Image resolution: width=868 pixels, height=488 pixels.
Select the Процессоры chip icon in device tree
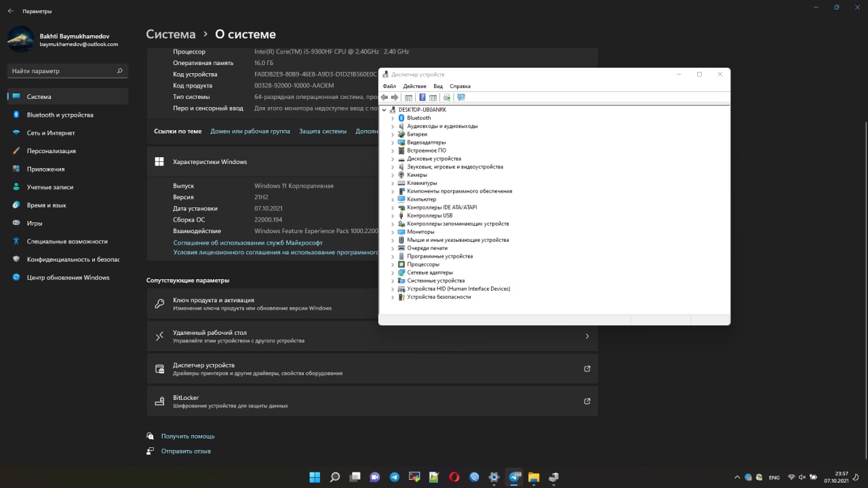click(401, 264)
